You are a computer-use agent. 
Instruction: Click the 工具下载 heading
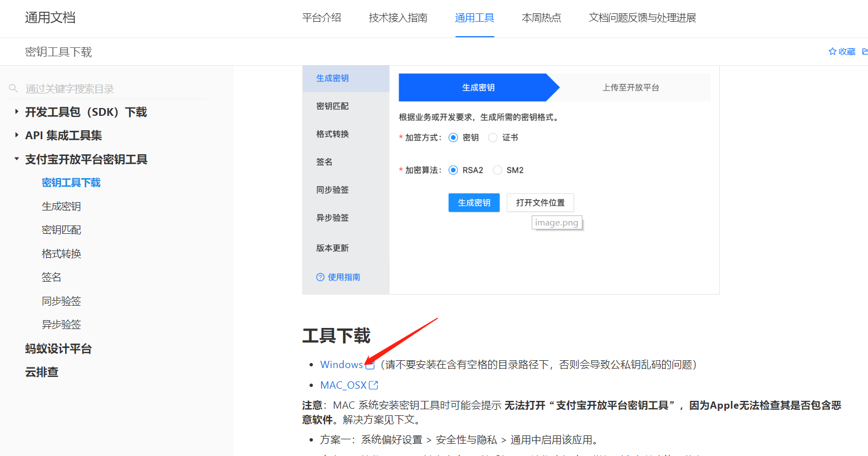pos(336,336)
